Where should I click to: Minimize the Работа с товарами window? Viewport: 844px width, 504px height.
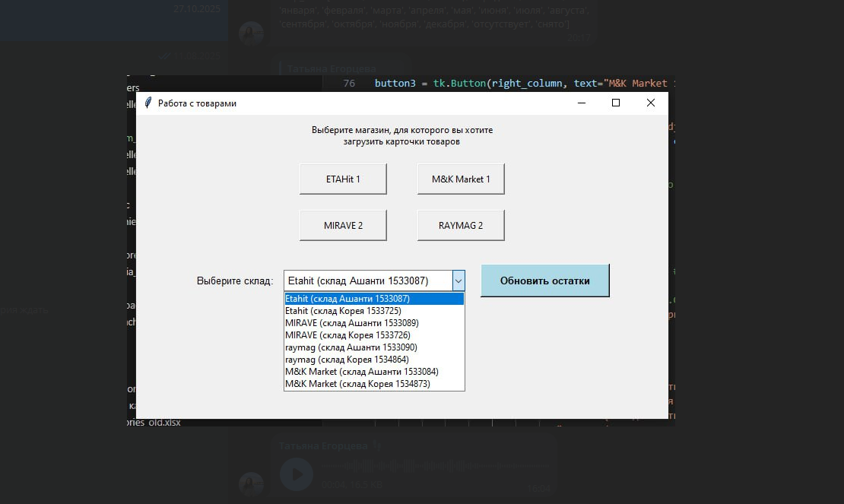[x=582, y=103]
